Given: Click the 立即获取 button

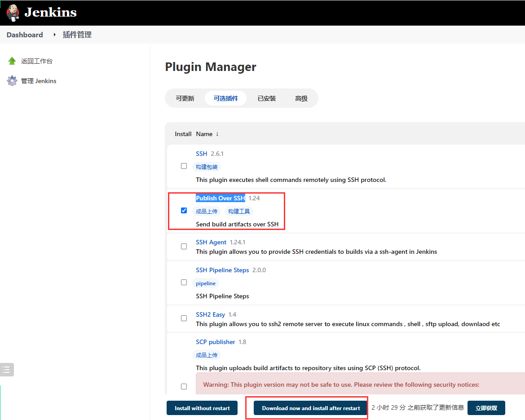Looking at the screenshot, I should [486, 408].
